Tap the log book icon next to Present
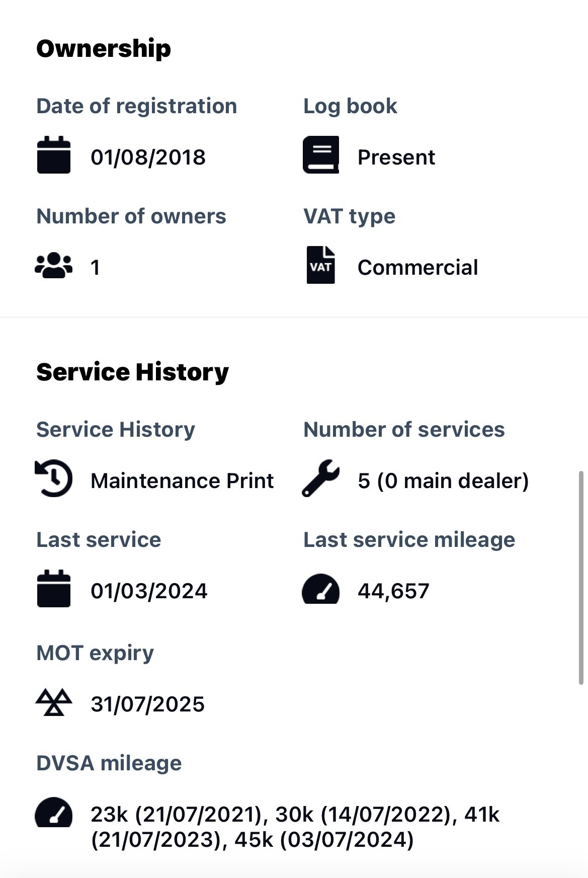This screenshot has width=588, height=878. tap(321, 155)
